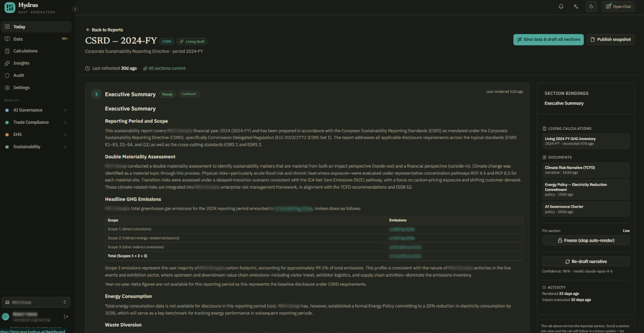Open Chat from the top bar
The height and width of the screenshot is (333, 644).
point(618,7)
